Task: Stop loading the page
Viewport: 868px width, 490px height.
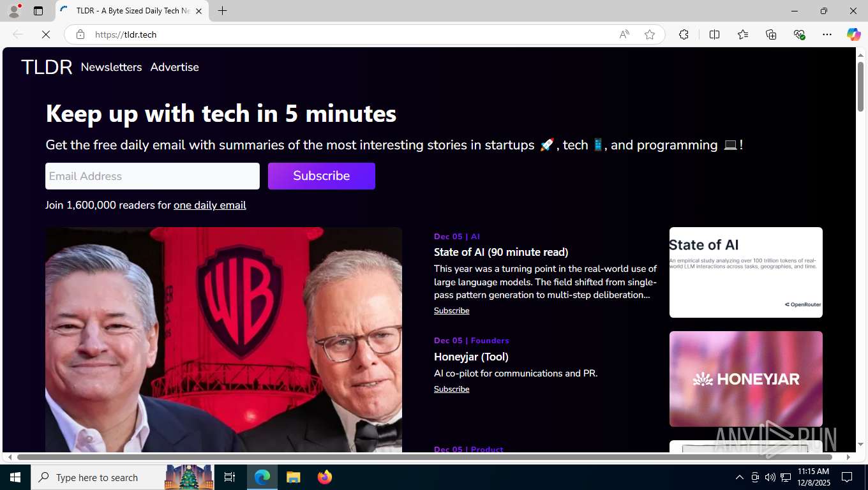Action: pos(46,34)
